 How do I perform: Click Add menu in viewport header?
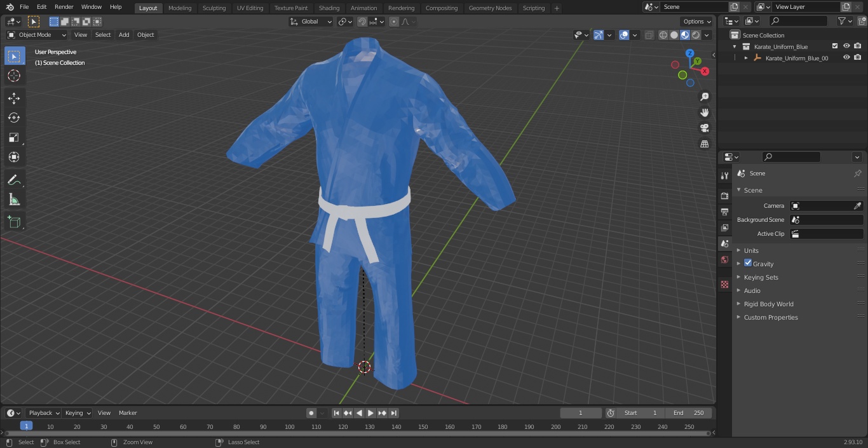[x=124, y=35]
